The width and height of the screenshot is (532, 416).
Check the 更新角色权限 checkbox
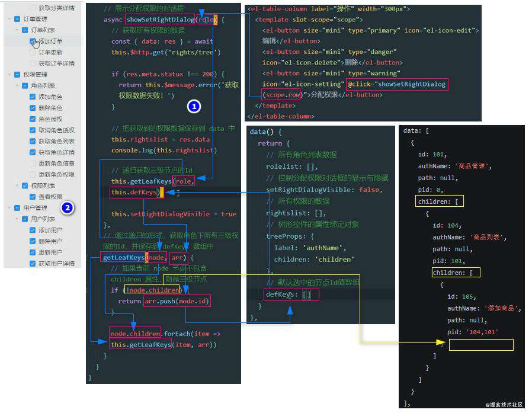[33, 175]
